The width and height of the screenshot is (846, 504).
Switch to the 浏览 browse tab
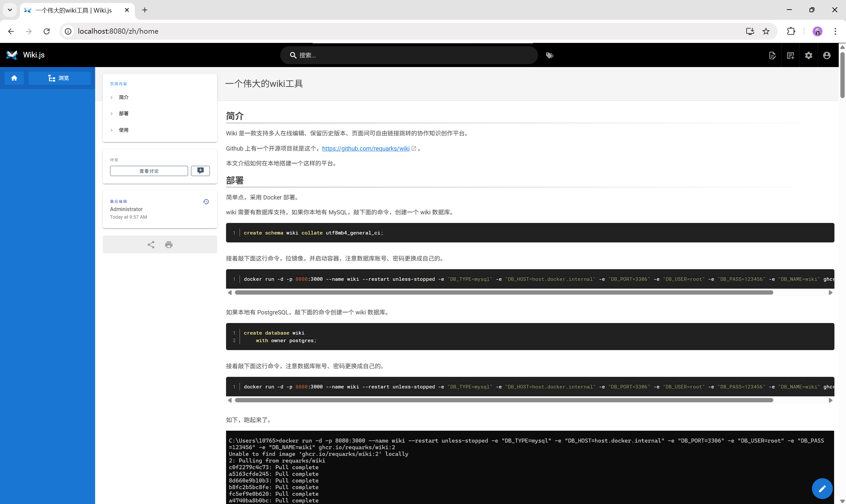(x=59, y=78)
